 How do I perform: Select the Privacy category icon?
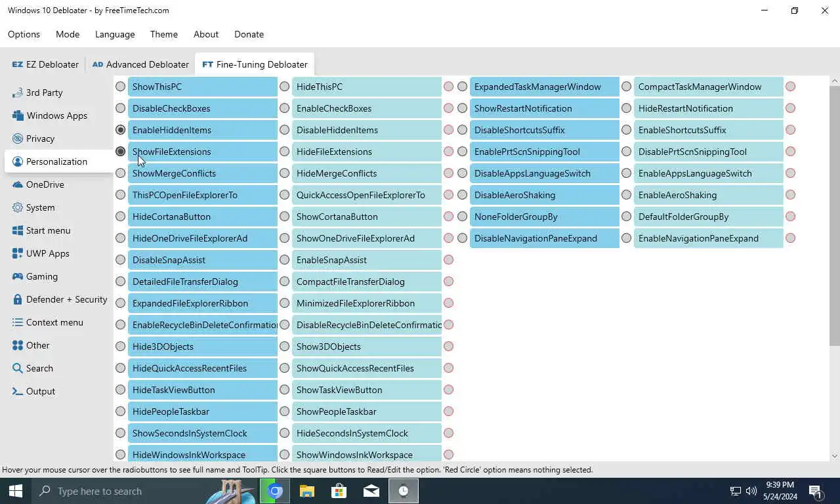coord(18,138)
